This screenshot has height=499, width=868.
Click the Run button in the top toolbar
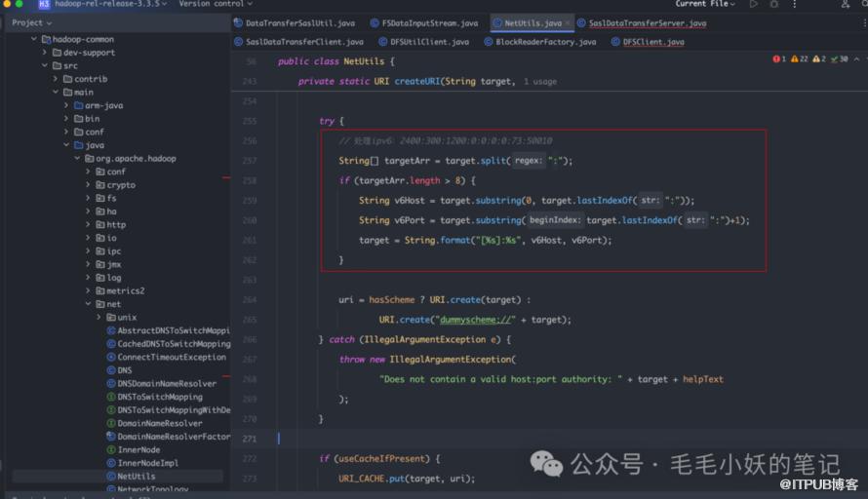click(x=753, y=4)
